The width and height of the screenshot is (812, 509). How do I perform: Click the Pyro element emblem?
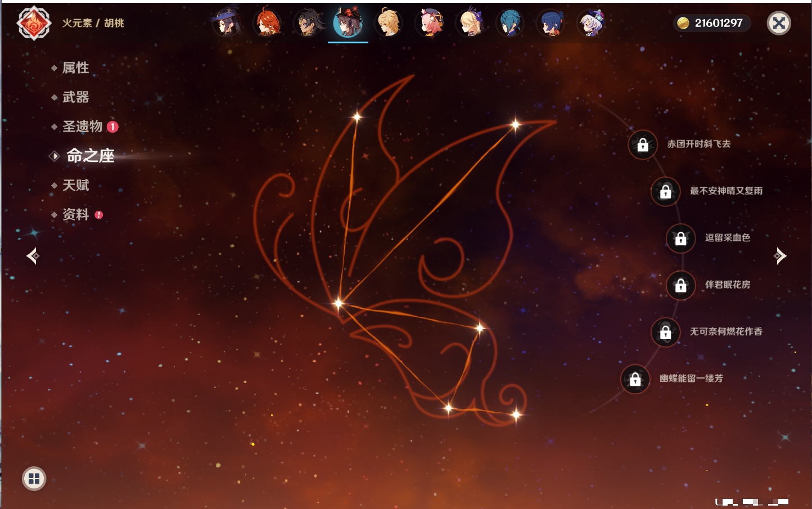[34, 23]
